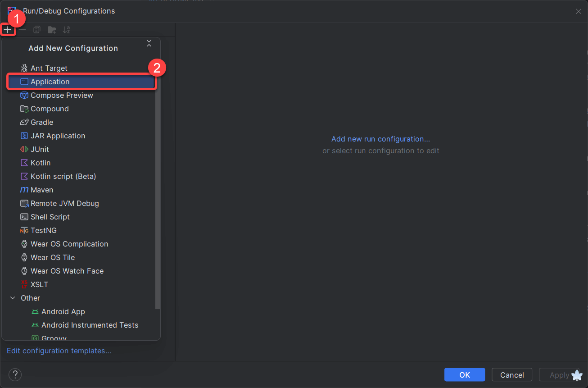
Task: Click the Wear OS Watch Face icon
Action: (24, 271)
